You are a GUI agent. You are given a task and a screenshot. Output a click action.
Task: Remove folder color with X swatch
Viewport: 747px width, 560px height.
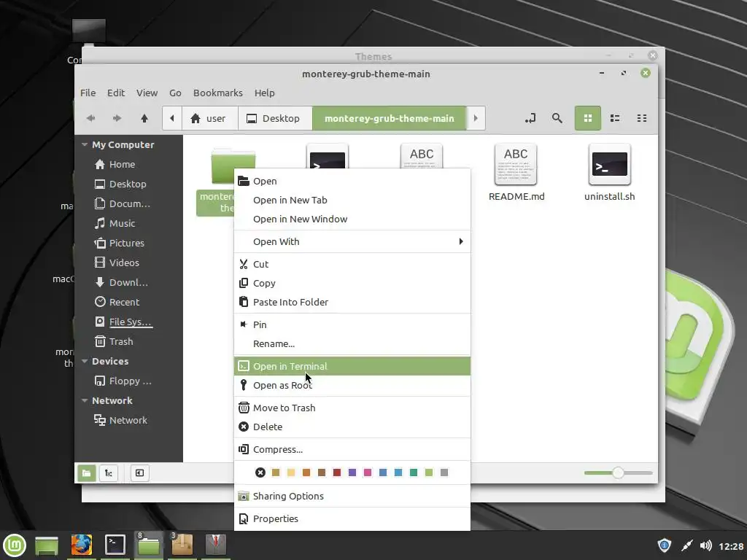260,472
